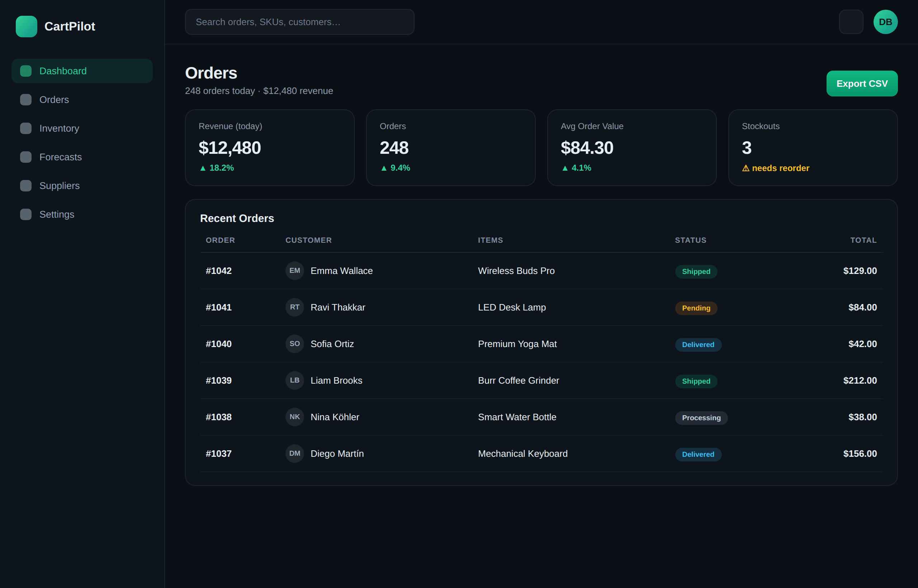Click customer name Nina Köhler
The image size is (918, 588).
tap(335, 417)
